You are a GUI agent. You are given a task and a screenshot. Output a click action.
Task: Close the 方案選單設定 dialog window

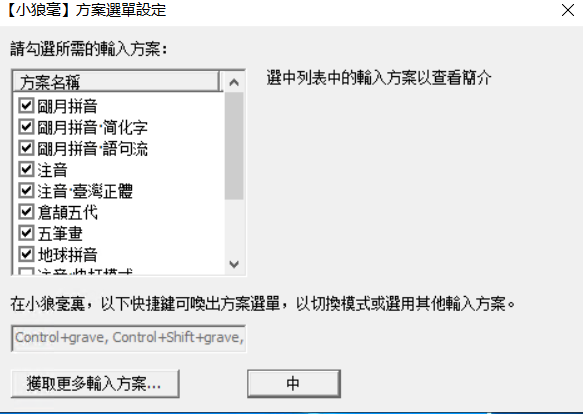[x=568, y=10]
